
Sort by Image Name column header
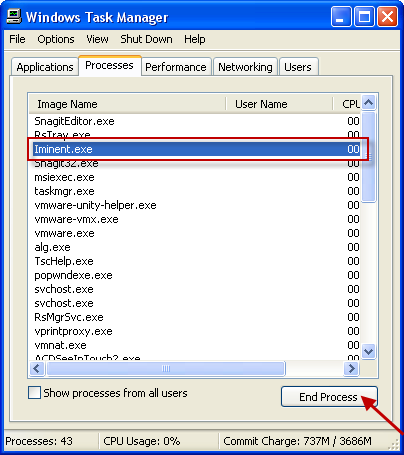pyautogui.click(x=127, y=104)
